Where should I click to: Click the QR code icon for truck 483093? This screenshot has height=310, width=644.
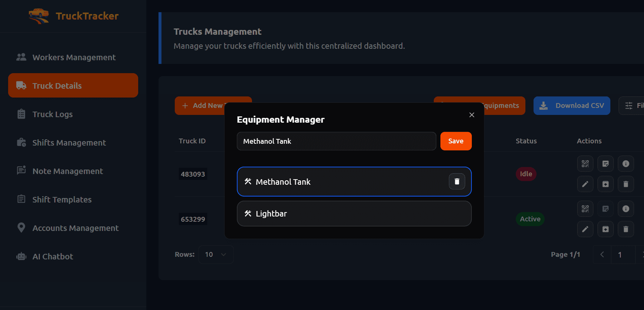point(585,164)
